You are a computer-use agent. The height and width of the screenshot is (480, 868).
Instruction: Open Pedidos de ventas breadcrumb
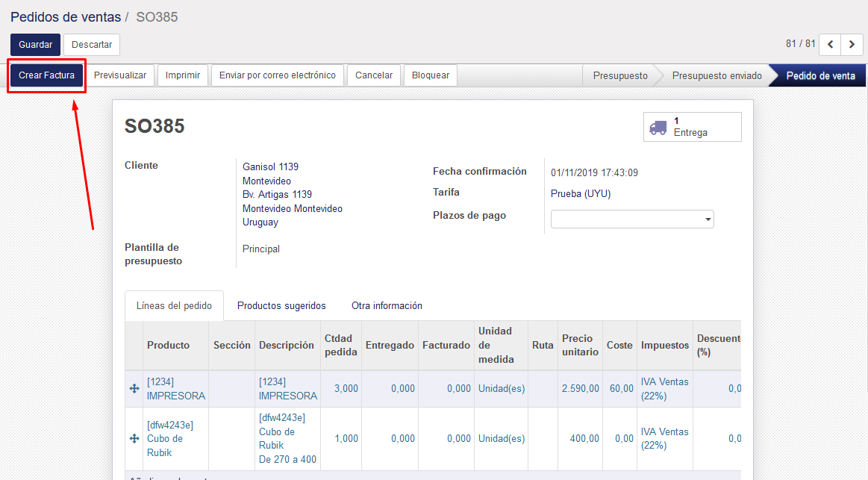click(x=66, y=17)
